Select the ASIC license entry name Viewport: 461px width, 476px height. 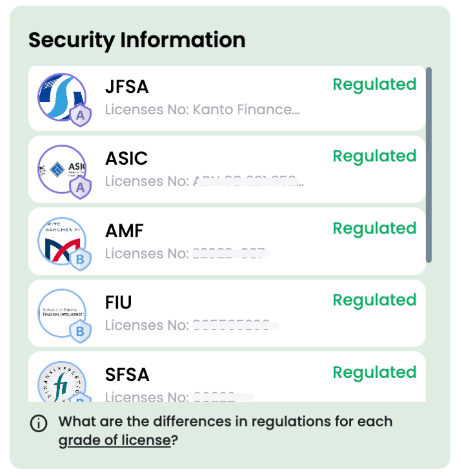[x=126, y=159]
